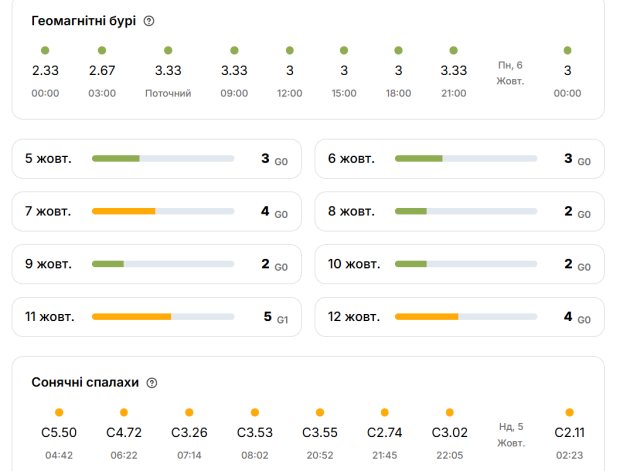This screenshot has width=620, height=471.
Task: Open the 5 жовт. forecast card
Action: (156, 159)
